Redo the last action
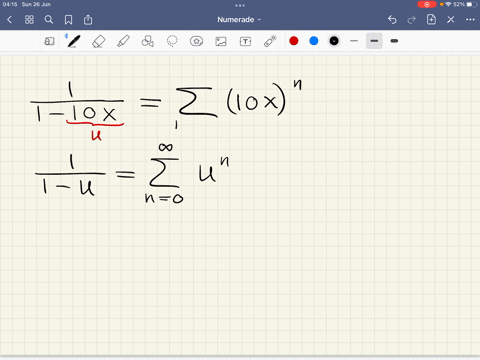480x360 pixels. click(412, 20)
